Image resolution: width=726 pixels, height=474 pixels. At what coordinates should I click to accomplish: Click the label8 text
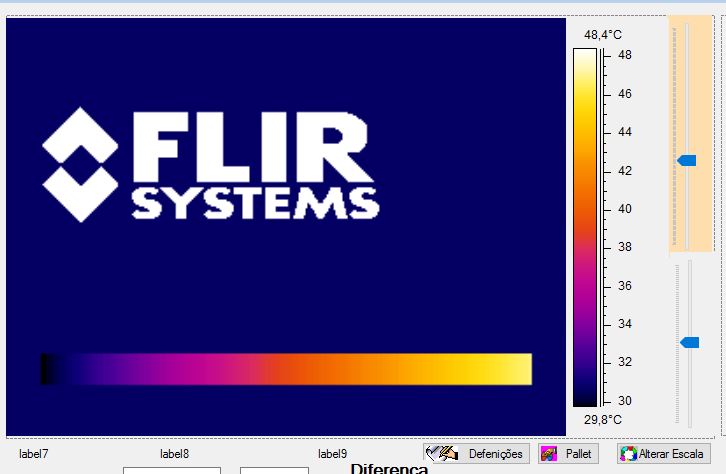click(x=175, y=454)
